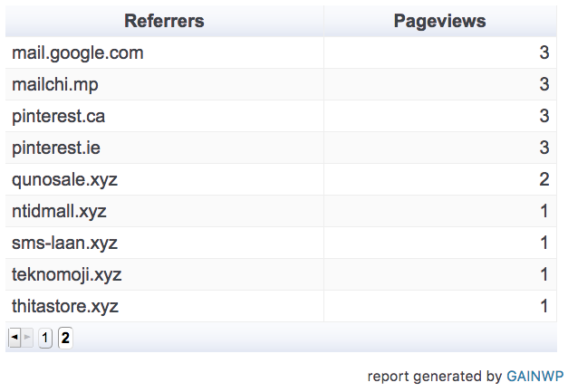Select the pinterest.ca referrer cell
Image resolution: width=568 pixels, height=392 pixels.
[x=59, y=116]
